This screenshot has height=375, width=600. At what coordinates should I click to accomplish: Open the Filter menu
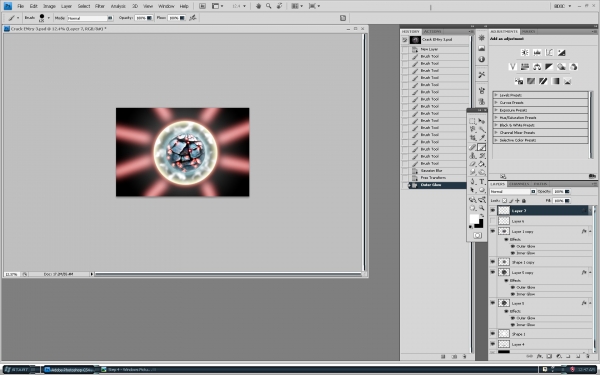pos(99,6)
